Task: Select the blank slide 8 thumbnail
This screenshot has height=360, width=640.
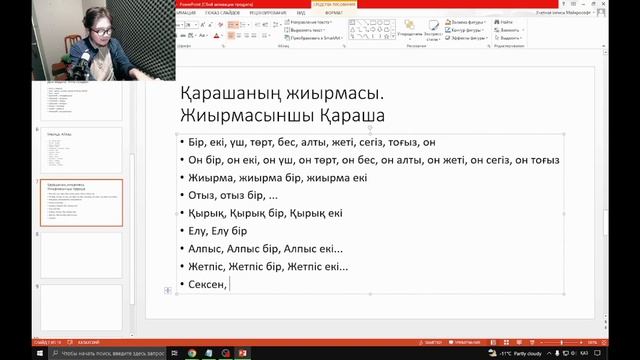Action: [x=81, y=255]
